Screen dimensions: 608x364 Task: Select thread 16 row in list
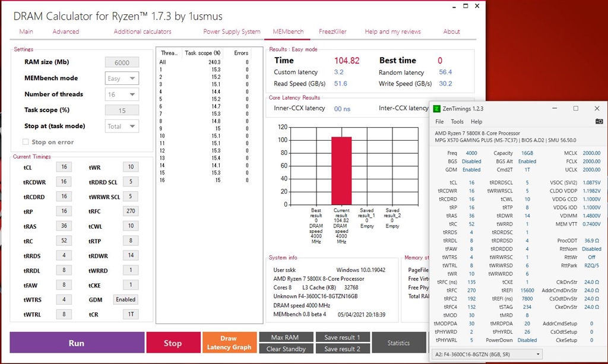[204, 180]
